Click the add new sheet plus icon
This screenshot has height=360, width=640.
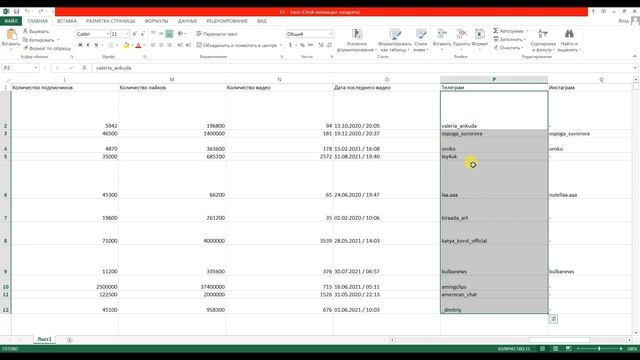coord(69,340)
